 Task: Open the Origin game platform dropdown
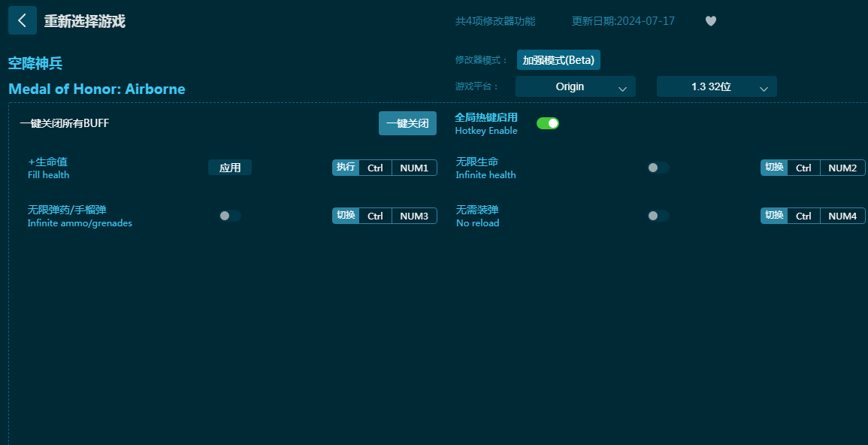(575, 87)
